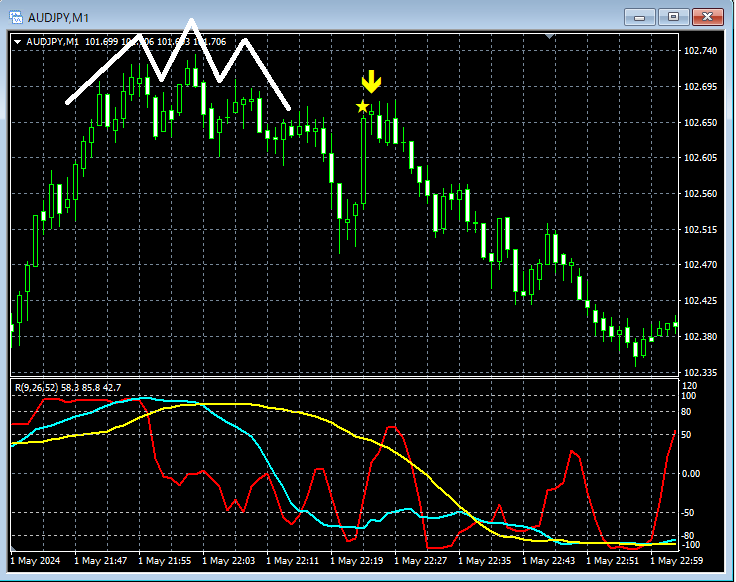Maximize the AUDJPY chart window

(x=673, y=16)
